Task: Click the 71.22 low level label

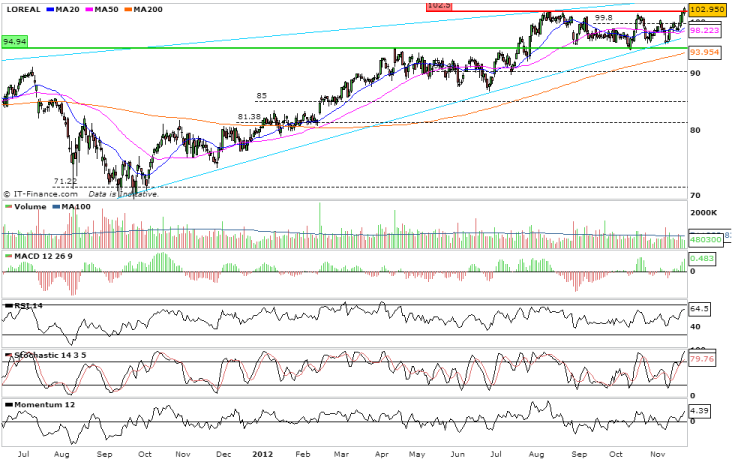Action: (65, 181)
